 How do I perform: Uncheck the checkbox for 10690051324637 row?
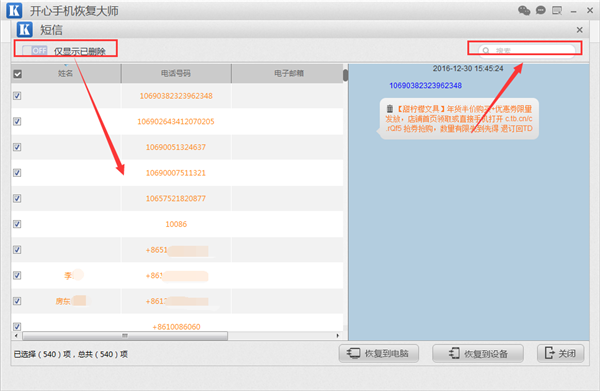click(17, 147)
